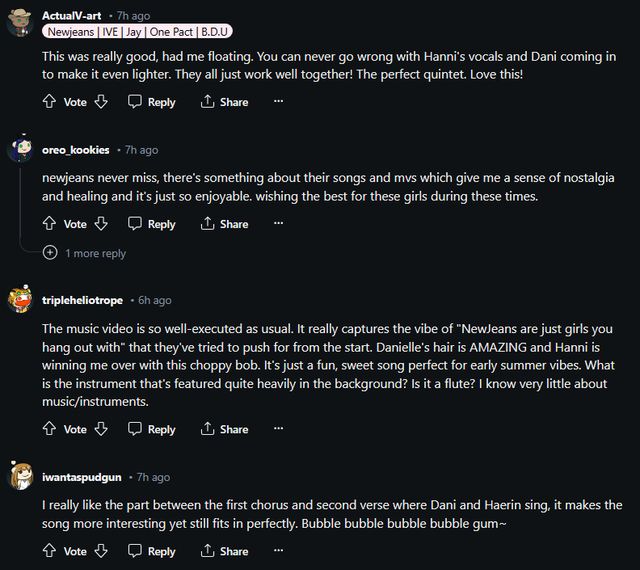640x570 pixels.
Task: Open more options on iwantaspudgun's comment
Action: tap(278, 551)
